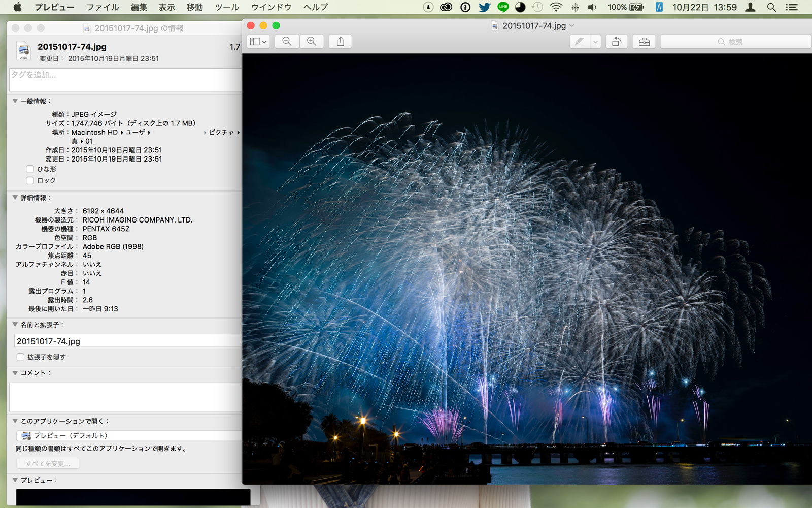Click the zoom out magnifier icon
812x508 pixels.
[287, 42]
